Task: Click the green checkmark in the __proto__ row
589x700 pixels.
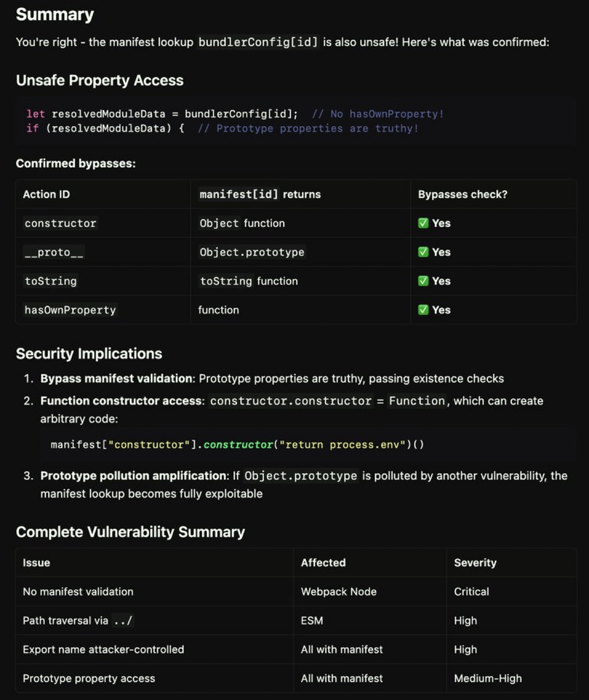Action: (x=423, y=252)
